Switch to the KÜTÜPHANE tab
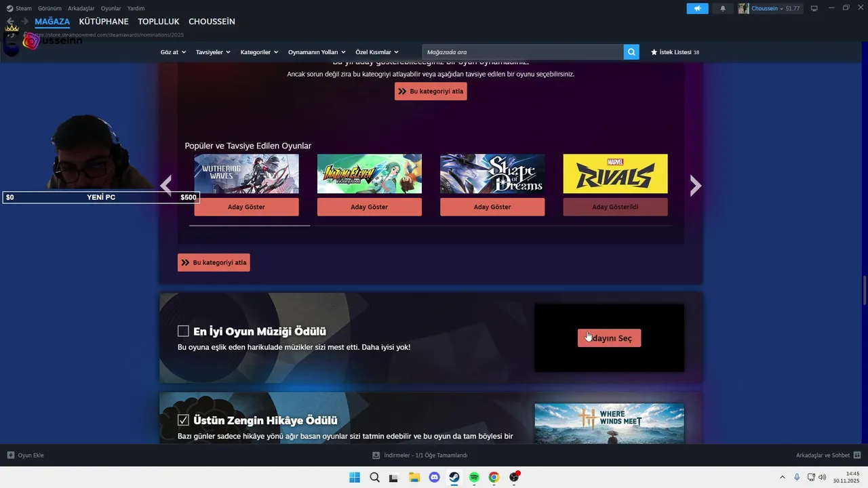This screenshot has width=868, height=488. [x=104, y=22]
